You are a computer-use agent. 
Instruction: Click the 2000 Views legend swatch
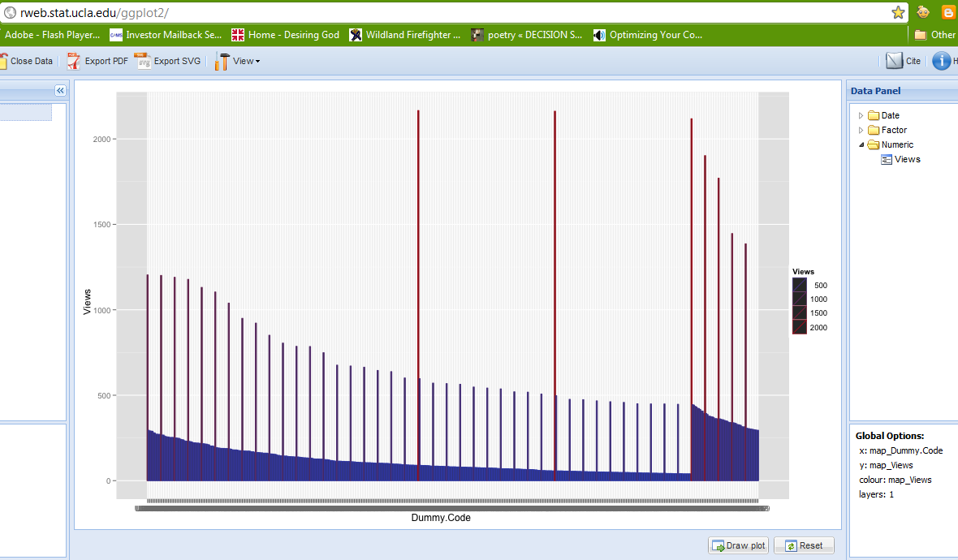[800, 327]
